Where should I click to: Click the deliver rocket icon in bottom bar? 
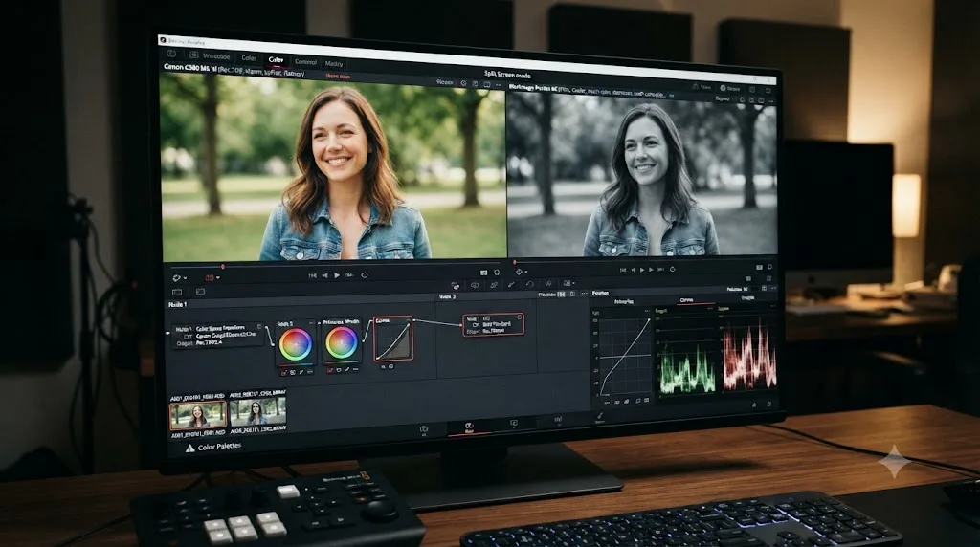599,417
